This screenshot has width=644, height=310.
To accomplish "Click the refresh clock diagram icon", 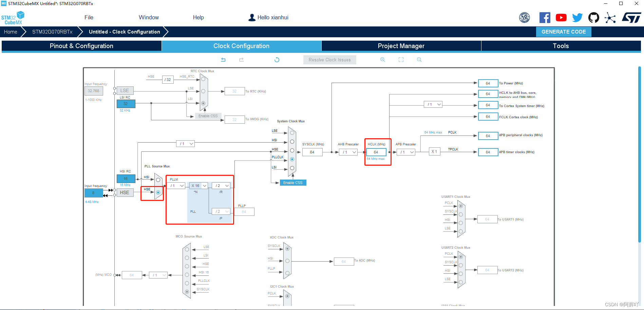I will click(277, 60).
